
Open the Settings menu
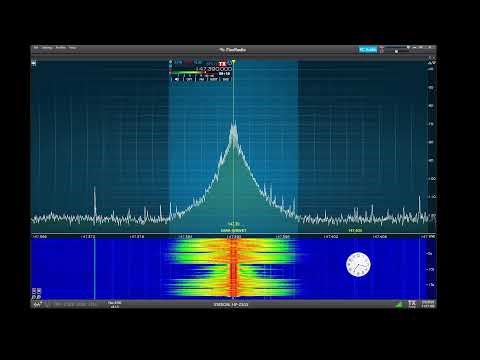[x=47, y=48]
